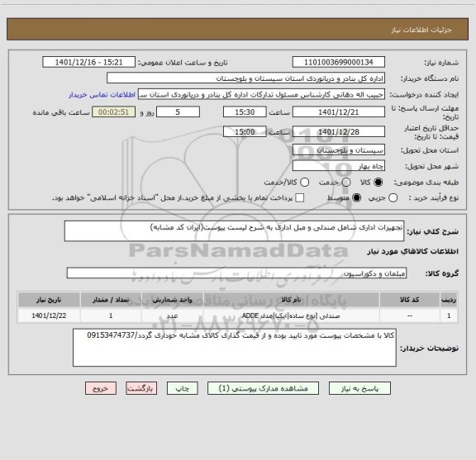Click the نام کالا column header
The height and width of the screenshot is (460, 476).
(291, 300)
